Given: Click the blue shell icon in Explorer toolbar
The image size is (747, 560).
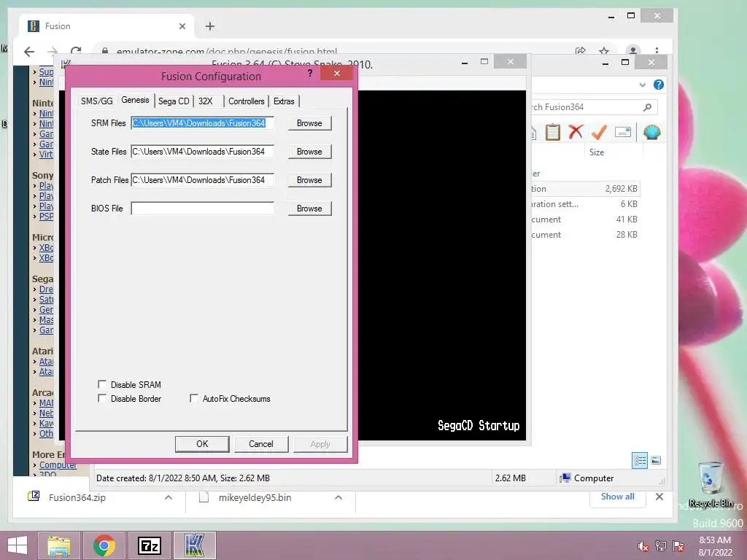Looking at the screenshot, I should 651,132.
